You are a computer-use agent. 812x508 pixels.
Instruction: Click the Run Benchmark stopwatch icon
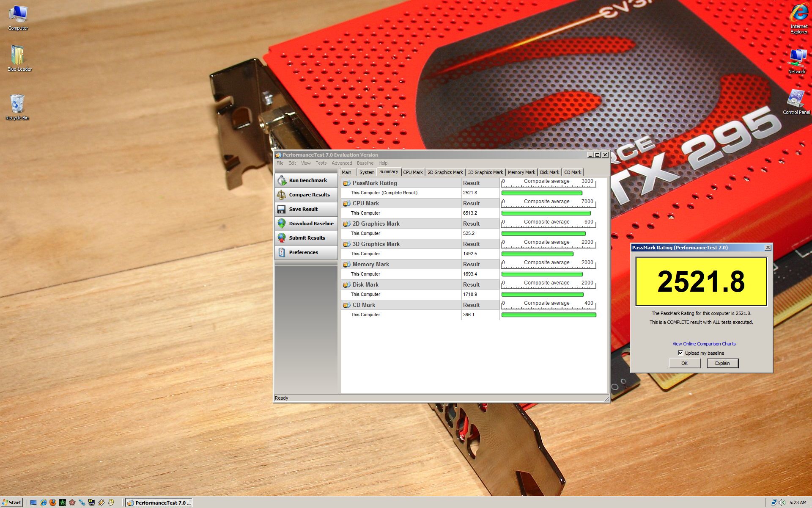click(282, 180)
